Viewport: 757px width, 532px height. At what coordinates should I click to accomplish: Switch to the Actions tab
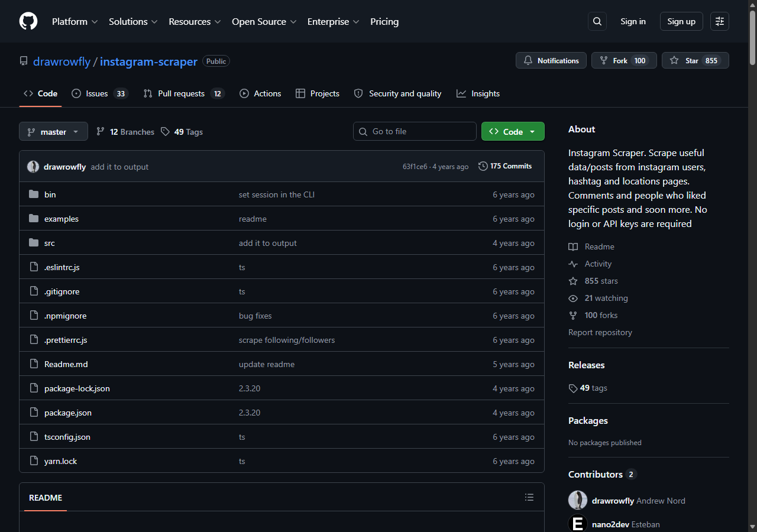[x=260, y=93]
